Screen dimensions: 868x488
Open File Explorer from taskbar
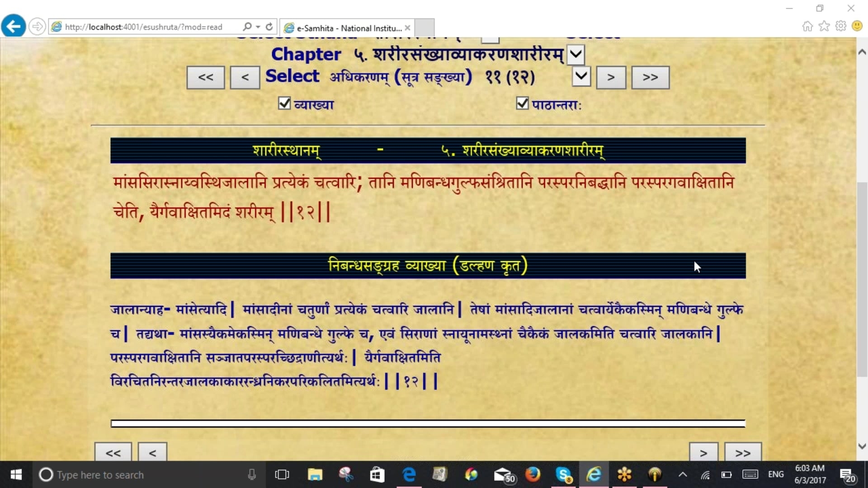(315, 474)
